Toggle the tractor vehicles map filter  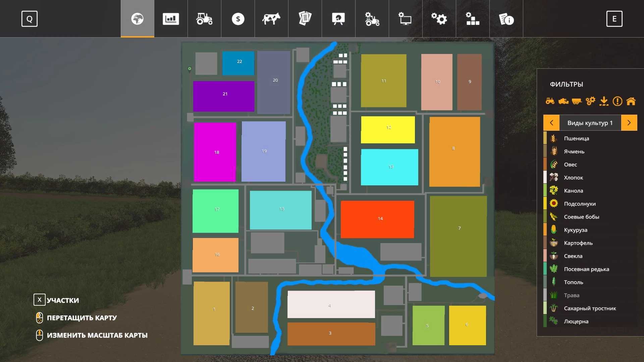[550, 101]
